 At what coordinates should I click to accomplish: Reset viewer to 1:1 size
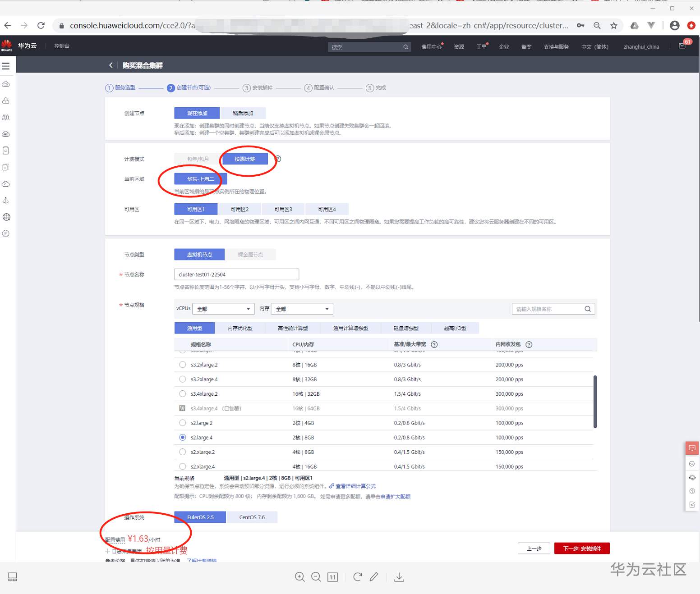[x=332, y=577]
